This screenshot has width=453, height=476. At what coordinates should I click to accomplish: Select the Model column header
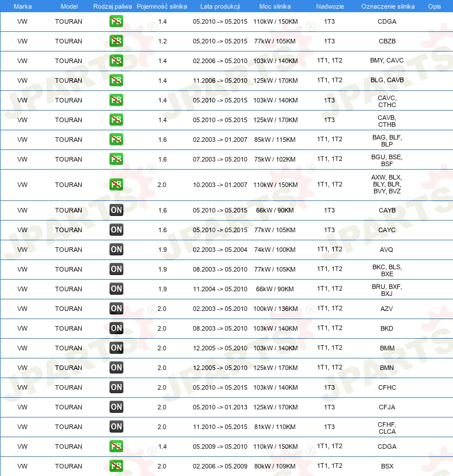pos(70,6)
